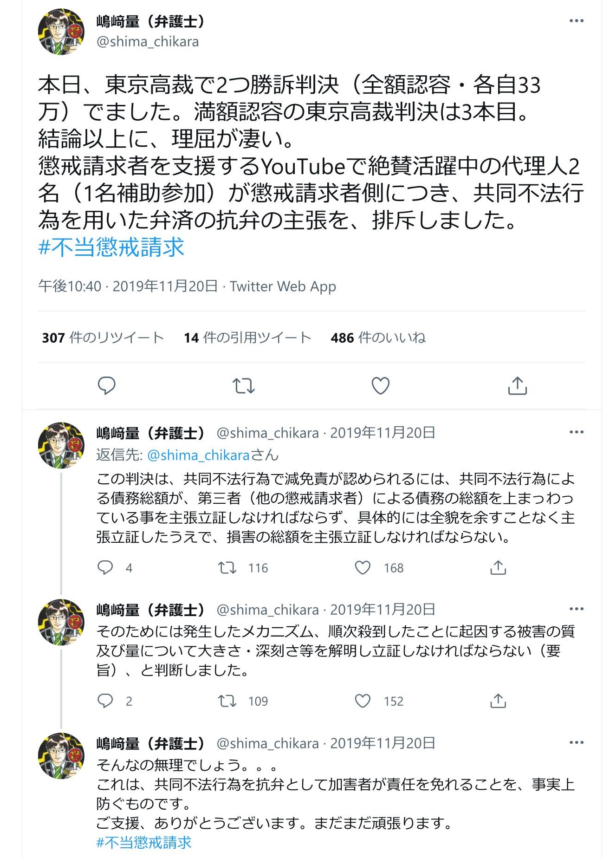The image size is (616, 858).
Task: Open more options on second reply tweet
Action: click(576, 609)
